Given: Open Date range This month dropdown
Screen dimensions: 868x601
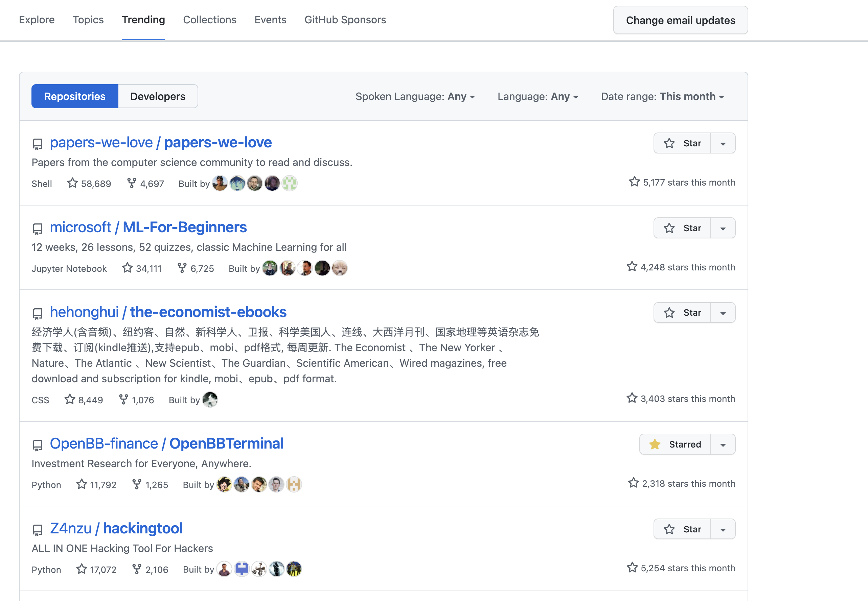Looking at the screenshot, I should pyautogui.click(x=662, y=96).
